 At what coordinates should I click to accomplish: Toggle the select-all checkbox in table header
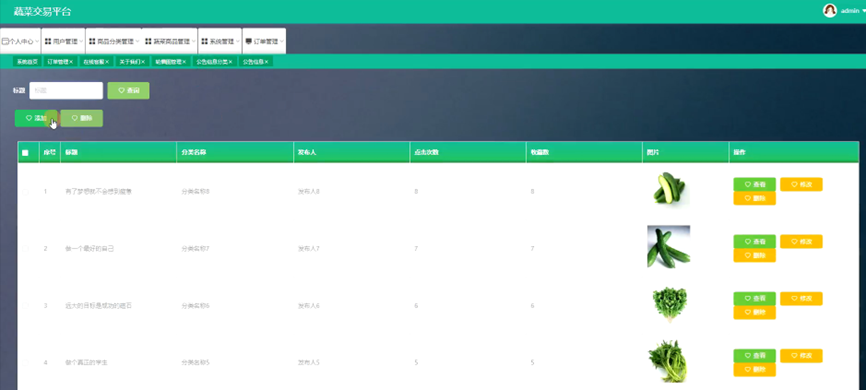[x=25, y=152]
